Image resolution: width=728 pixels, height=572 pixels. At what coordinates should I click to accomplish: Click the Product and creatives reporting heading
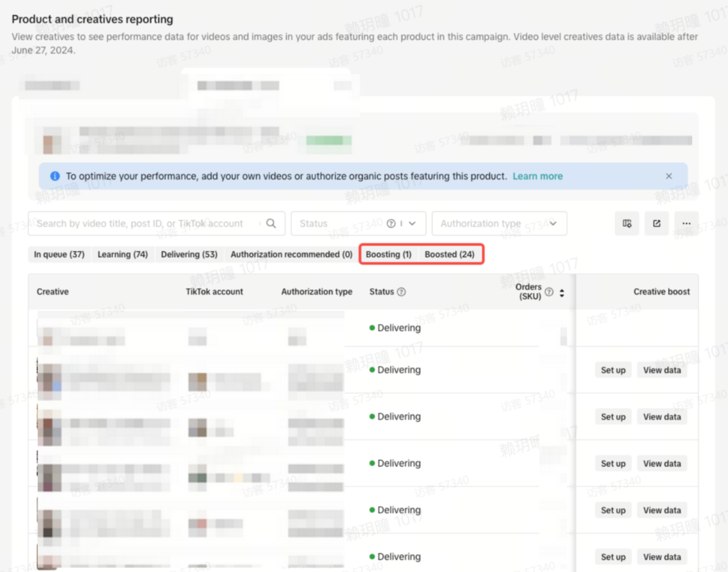(x=92, y=19)
